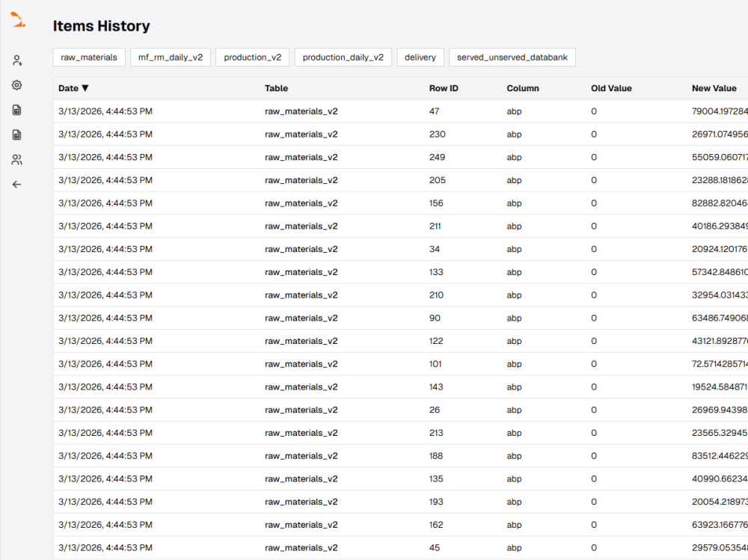Viewport: 748px width, 560px height.
Task: Select the production_daily_v2 filter
Action: pyautogui.click(x=343, y=58)
